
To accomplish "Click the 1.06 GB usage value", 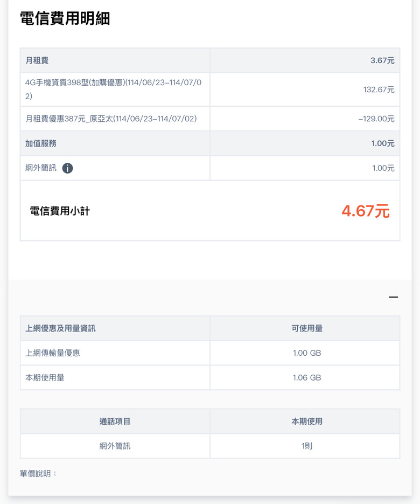I will [x=307, y=378].
